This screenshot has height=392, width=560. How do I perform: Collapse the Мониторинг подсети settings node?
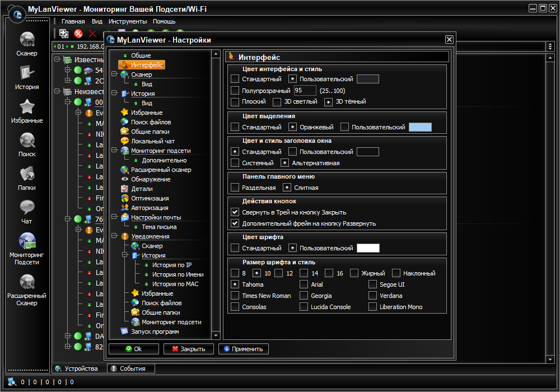(114, 151)
